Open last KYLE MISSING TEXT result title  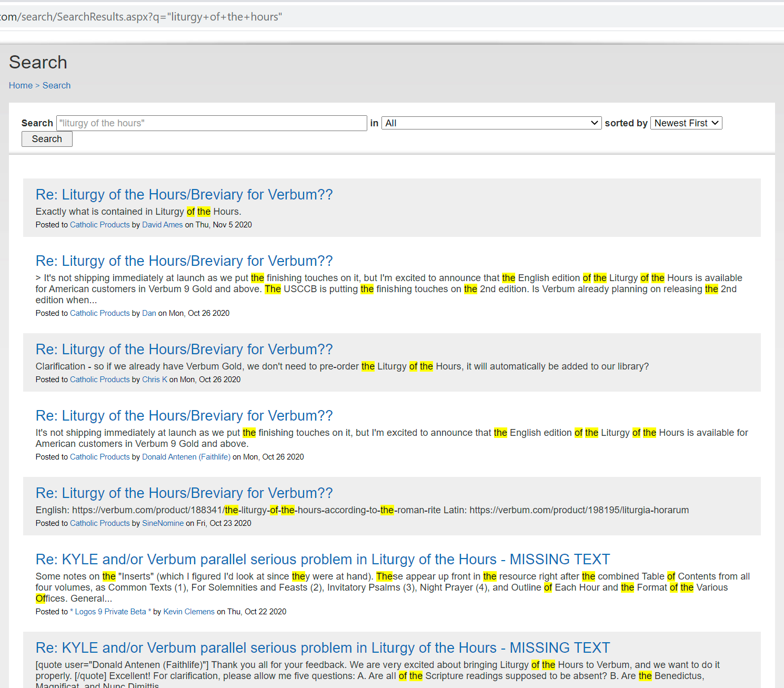point(323,648)
